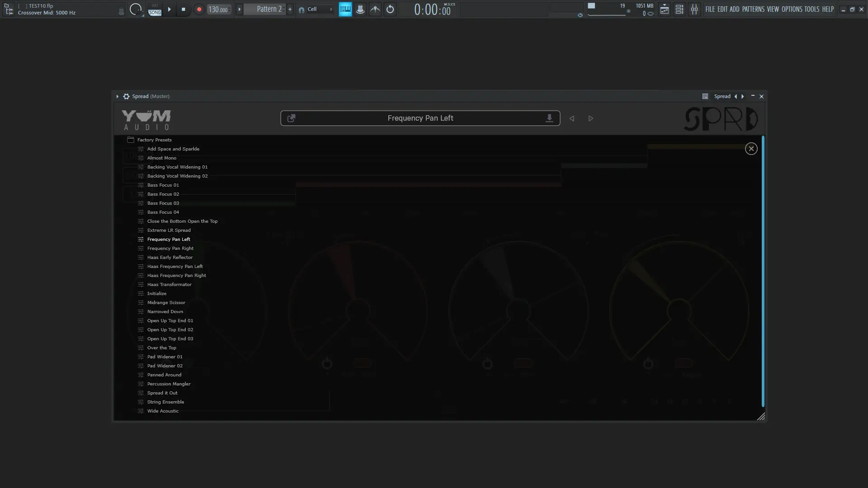Select the Haas Transformator preset

tap(169, 284)
